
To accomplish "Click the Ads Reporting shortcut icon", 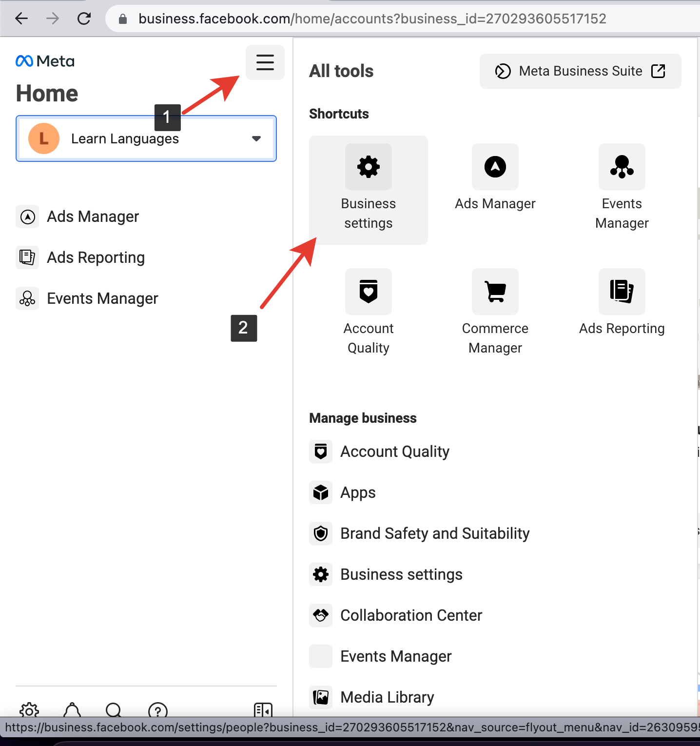I will pos(622,292).
